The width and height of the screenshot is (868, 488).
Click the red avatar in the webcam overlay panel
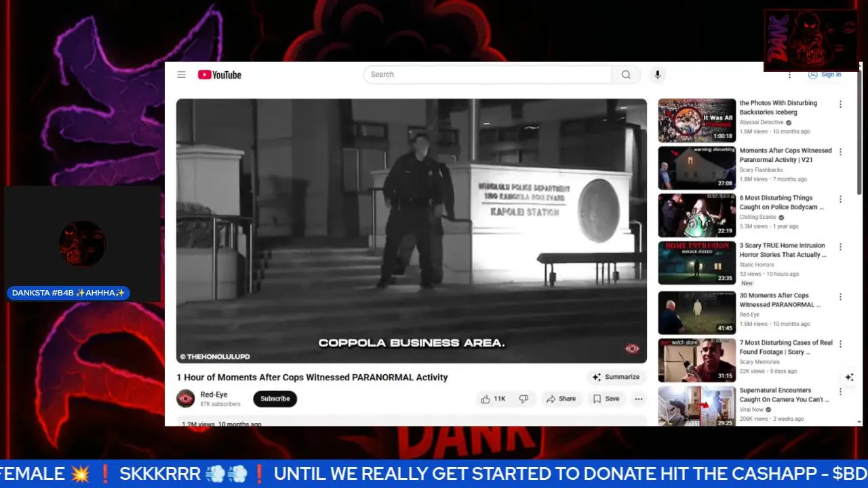[x=81, y=243]
